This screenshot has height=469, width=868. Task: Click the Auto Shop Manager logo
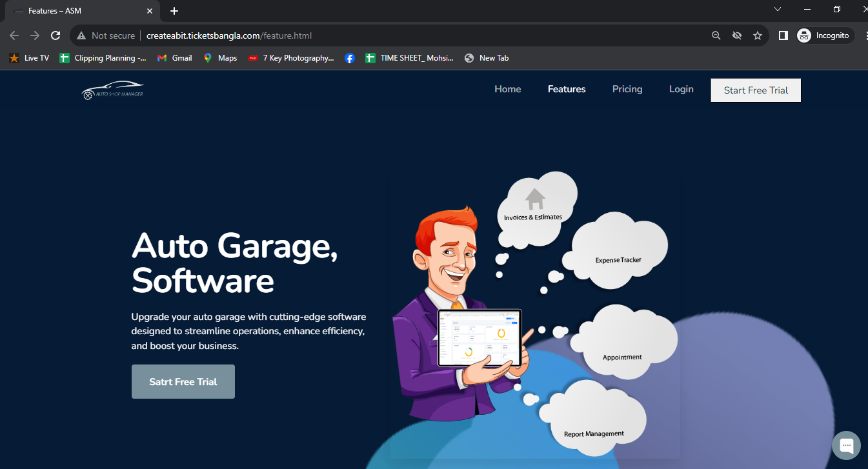click(113, 90)
